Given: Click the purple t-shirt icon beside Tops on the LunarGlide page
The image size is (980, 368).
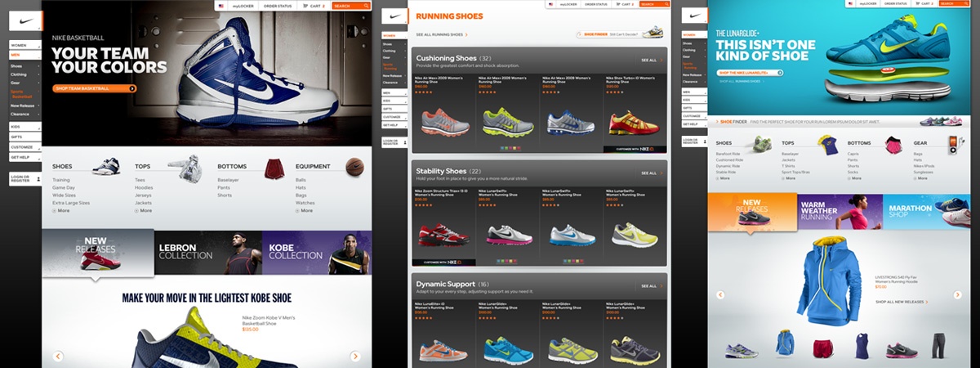Looking at the screenshot, I should (826, 145).
